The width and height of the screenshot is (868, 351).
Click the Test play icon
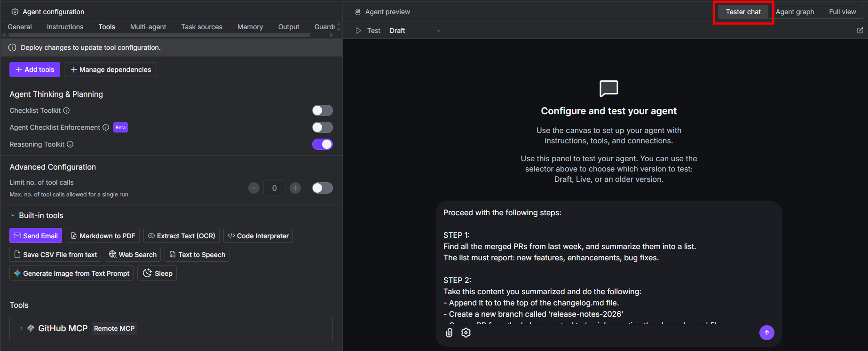(x=358, y=31)
